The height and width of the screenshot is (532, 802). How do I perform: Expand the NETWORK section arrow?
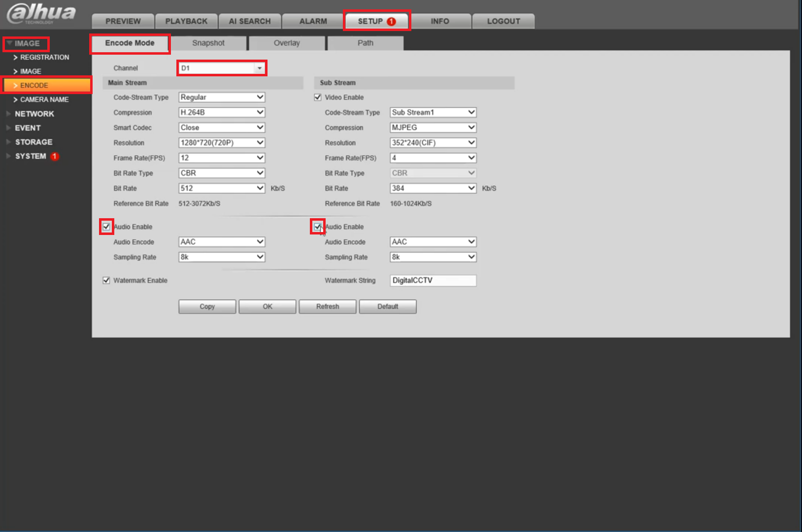(x=8, y=114)
